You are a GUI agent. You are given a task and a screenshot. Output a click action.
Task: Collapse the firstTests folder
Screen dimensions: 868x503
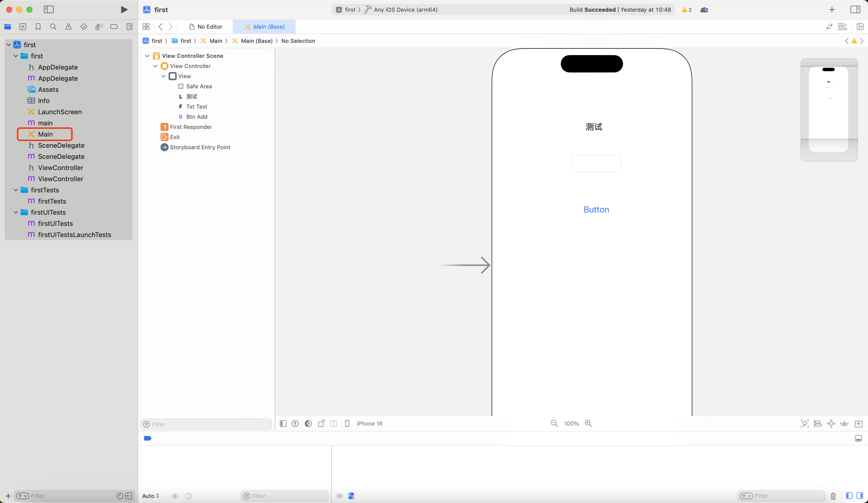click(x=15, y=190)
